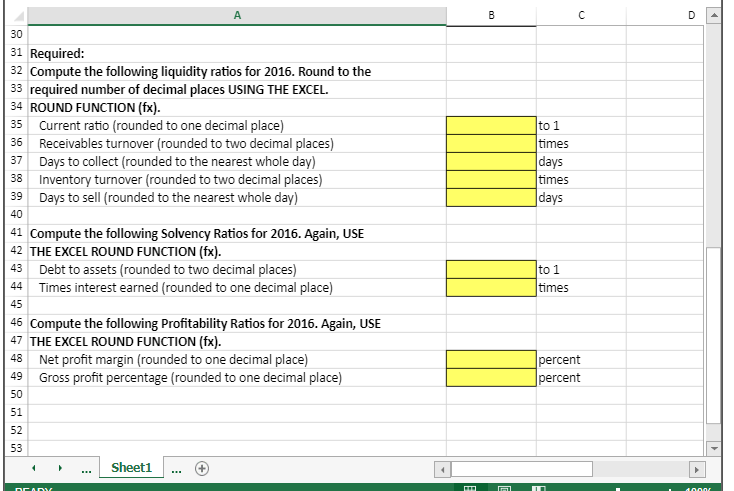
Task: Select row 48 header
Action: click(x=16, y=359)
